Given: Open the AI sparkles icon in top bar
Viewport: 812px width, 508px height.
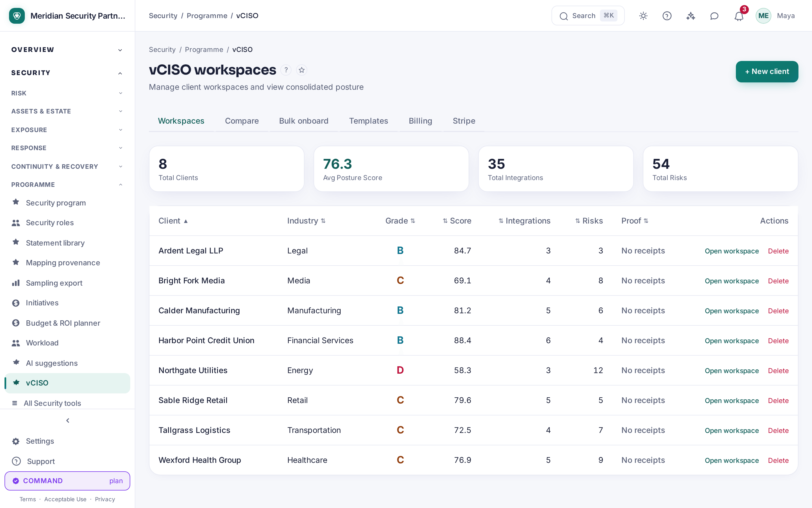Looking at the screenshot, I should (x=690, y=16).
